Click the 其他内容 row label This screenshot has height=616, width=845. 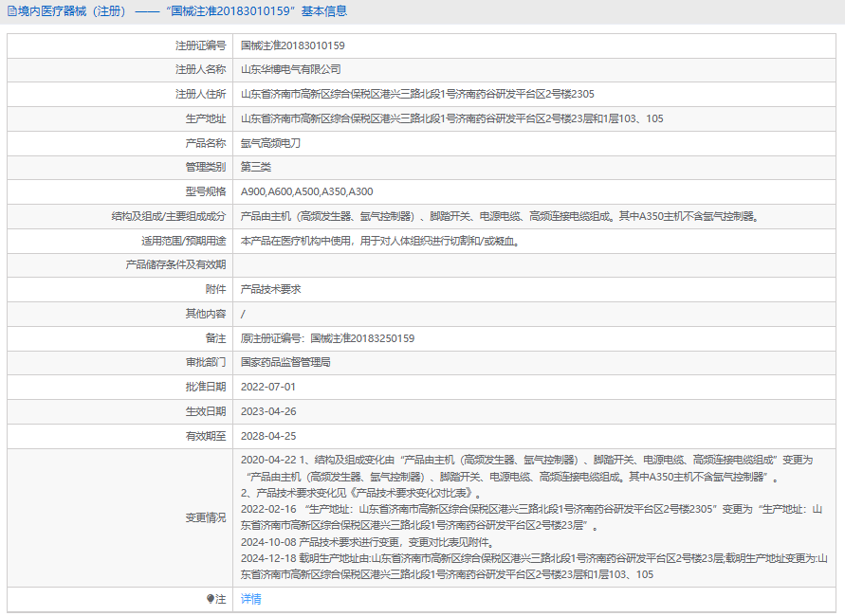(206, 314)
